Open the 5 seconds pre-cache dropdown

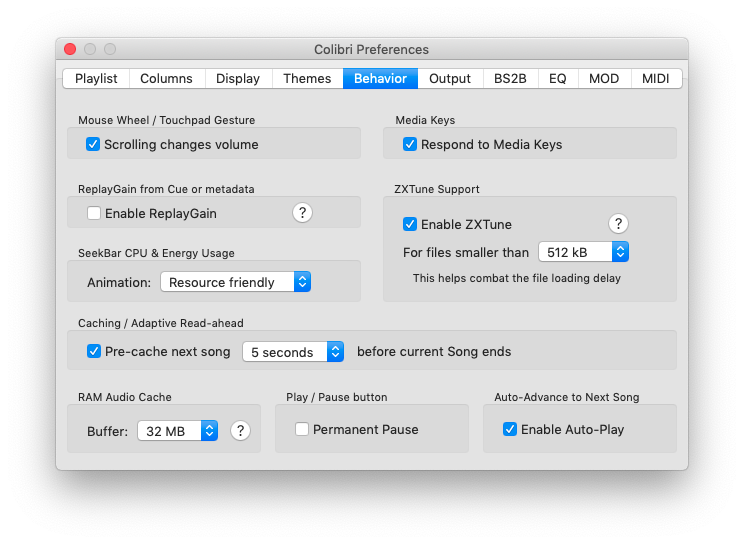pos(293,352)
